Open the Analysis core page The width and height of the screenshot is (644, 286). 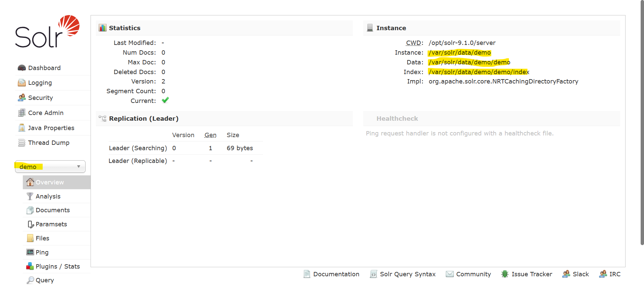[x=57, y=196]
